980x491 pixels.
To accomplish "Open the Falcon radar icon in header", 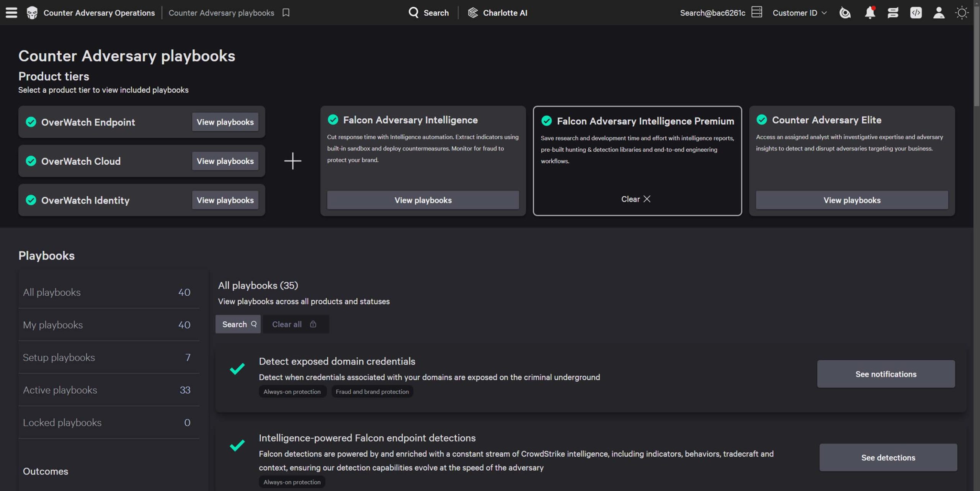I will pyautogui.click(x=845, y=13).
